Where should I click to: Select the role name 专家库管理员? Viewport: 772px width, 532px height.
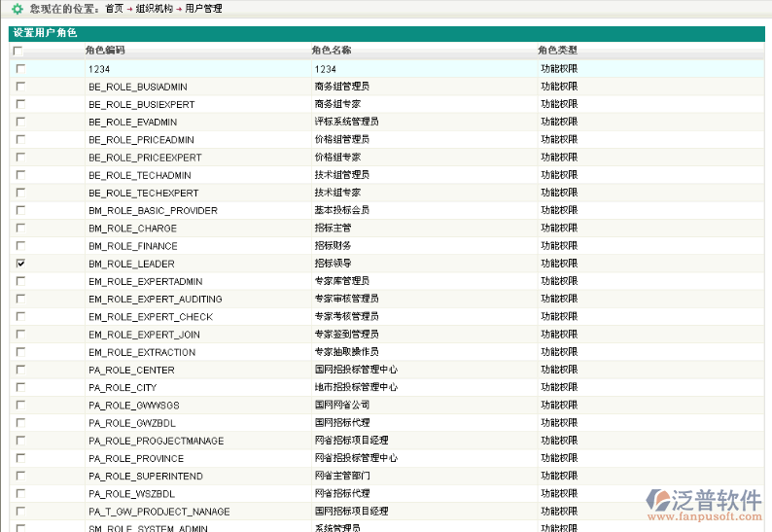[x=342, y=281]
